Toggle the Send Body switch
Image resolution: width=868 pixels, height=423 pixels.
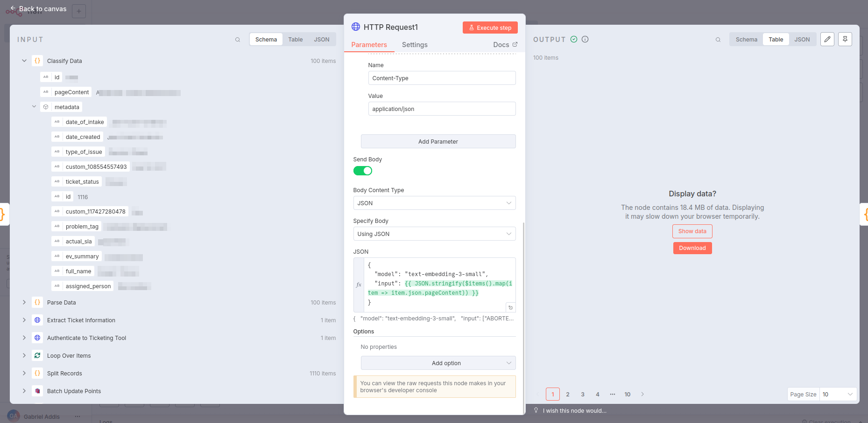pos(363,171)
